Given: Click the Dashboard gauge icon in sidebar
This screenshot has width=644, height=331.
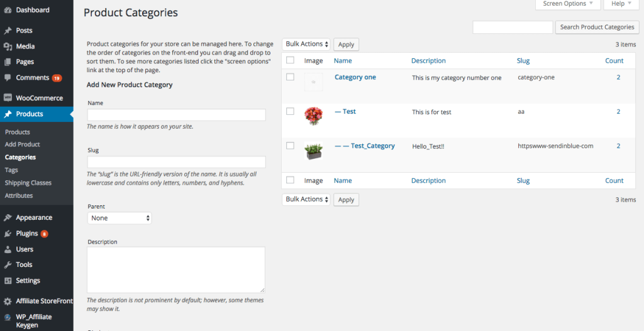Looking at the screenshot, I should [x=8, y=10].
